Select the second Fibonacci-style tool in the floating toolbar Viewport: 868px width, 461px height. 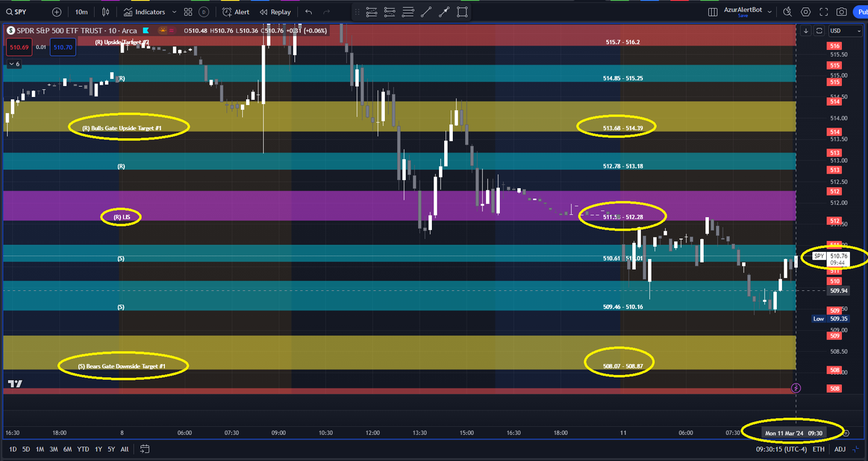(391, 12)
